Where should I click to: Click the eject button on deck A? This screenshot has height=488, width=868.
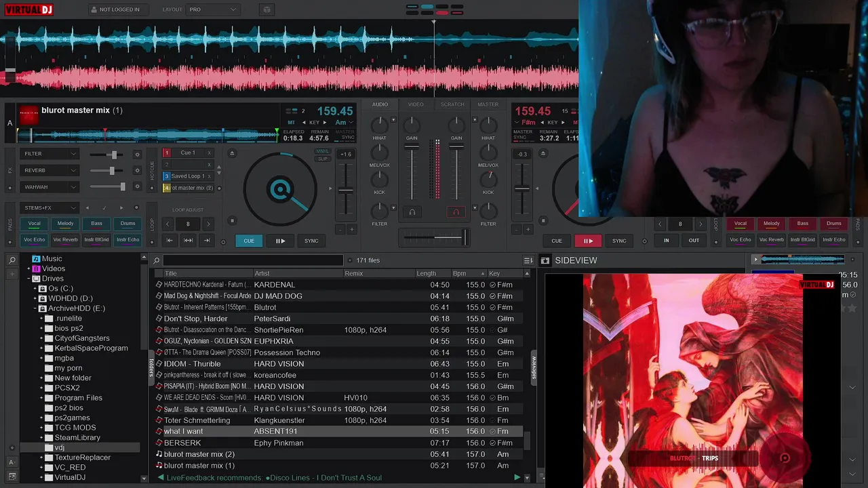point(232,153)
